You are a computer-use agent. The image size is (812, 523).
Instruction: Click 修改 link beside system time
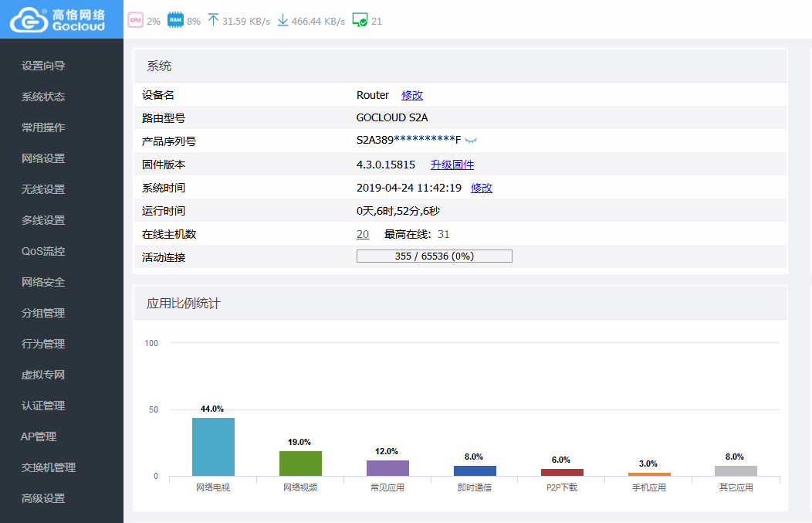[482, 188]
